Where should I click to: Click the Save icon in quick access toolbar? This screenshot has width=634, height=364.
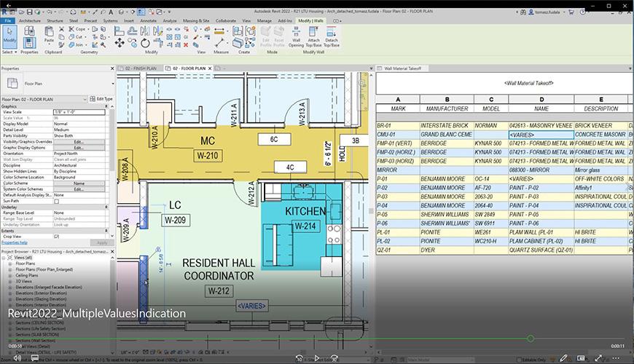[30, 12]
